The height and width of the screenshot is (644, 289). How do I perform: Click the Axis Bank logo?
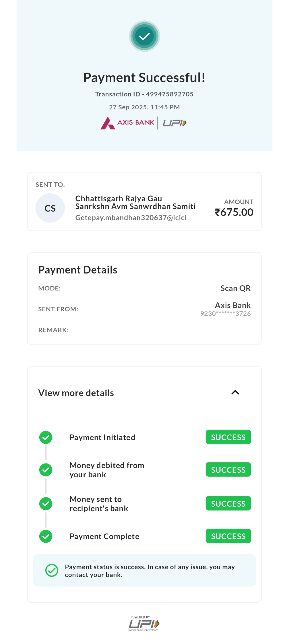point(128,123)
